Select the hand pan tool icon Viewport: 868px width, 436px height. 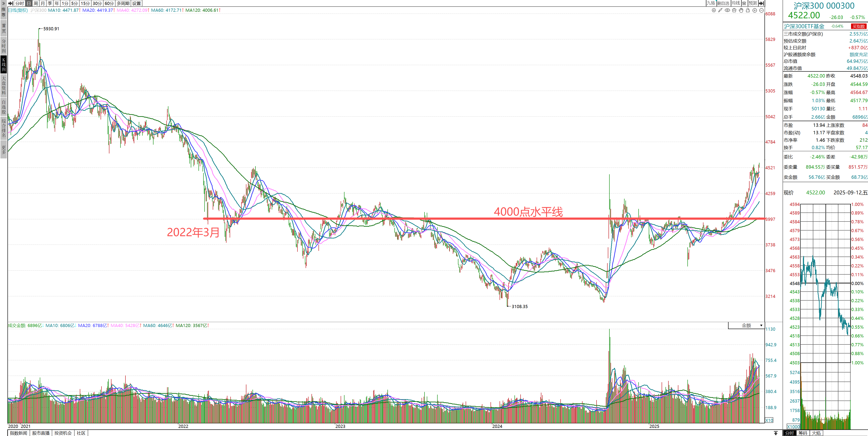click(741, 10)
